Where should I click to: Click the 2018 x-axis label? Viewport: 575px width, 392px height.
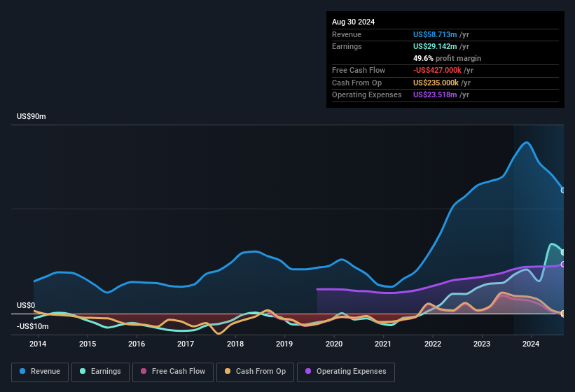pos(235,344)
